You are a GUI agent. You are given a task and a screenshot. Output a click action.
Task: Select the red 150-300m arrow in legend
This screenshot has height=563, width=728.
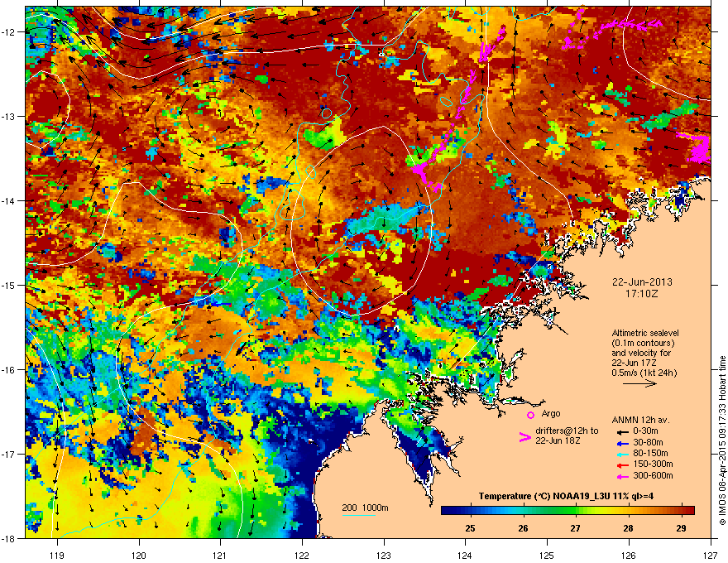click(623, 465)
